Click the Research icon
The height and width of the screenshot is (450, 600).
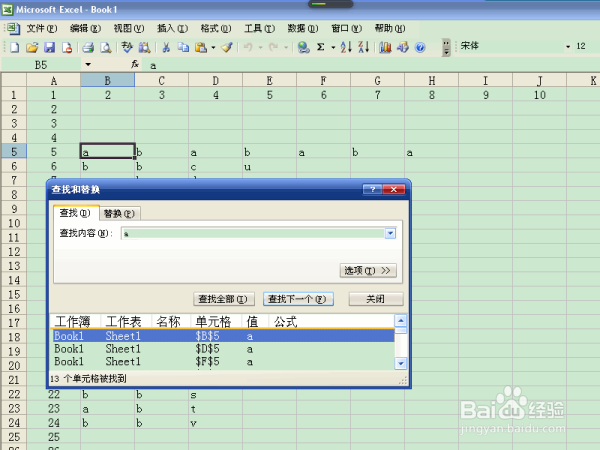pos(144,47)
